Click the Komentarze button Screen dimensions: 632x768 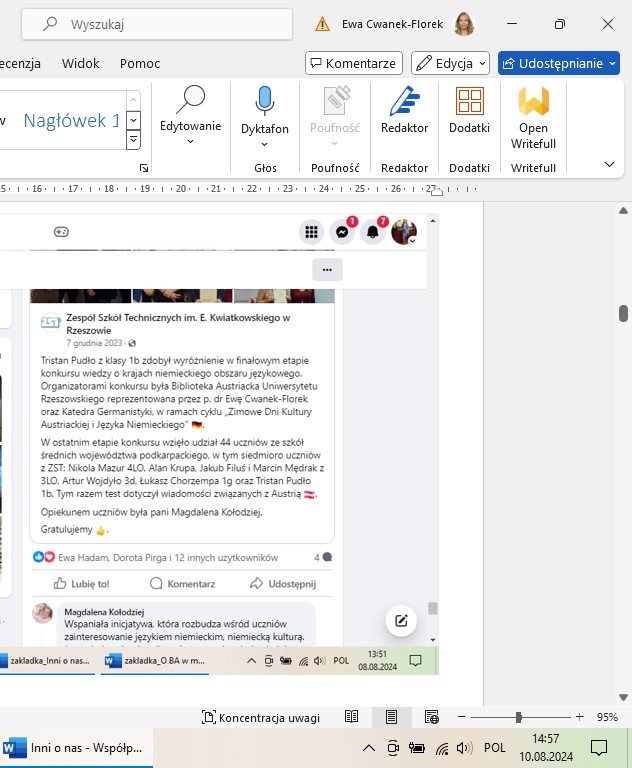tap(354, 63)
